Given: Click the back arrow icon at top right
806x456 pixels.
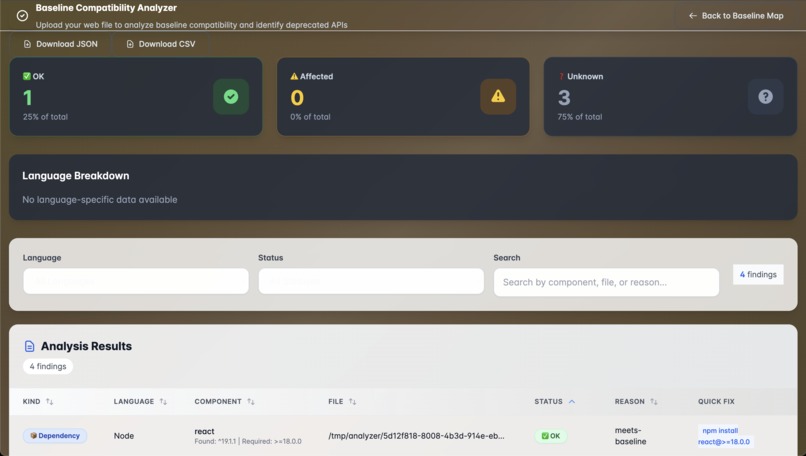Looking at the screenshot, I should click(693, 16).
